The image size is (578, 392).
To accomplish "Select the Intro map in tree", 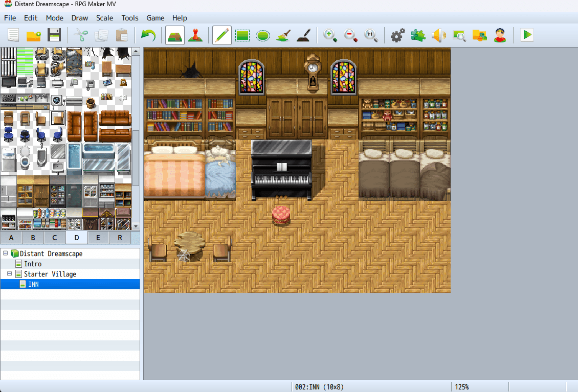I will click(33, 264).
